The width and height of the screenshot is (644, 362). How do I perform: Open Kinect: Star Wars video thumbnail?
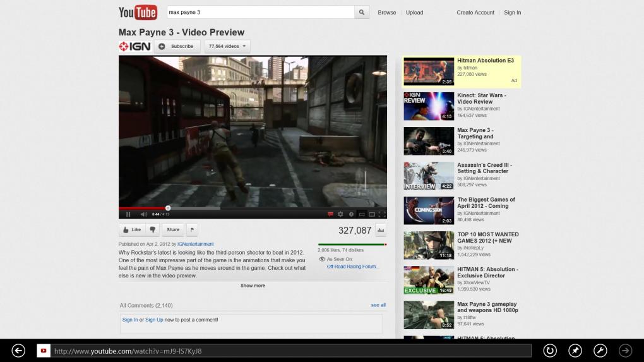(428, 106)
